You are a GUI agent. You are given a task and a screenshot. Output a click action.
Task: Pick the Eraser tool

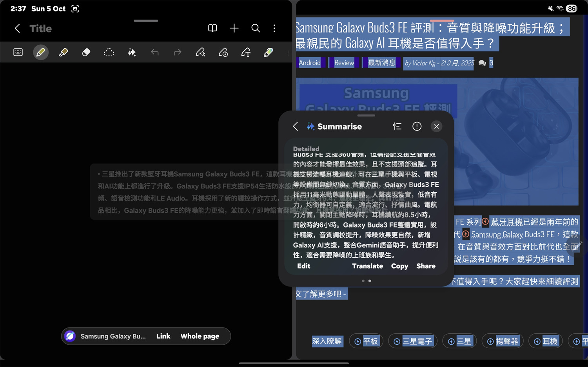86,52
